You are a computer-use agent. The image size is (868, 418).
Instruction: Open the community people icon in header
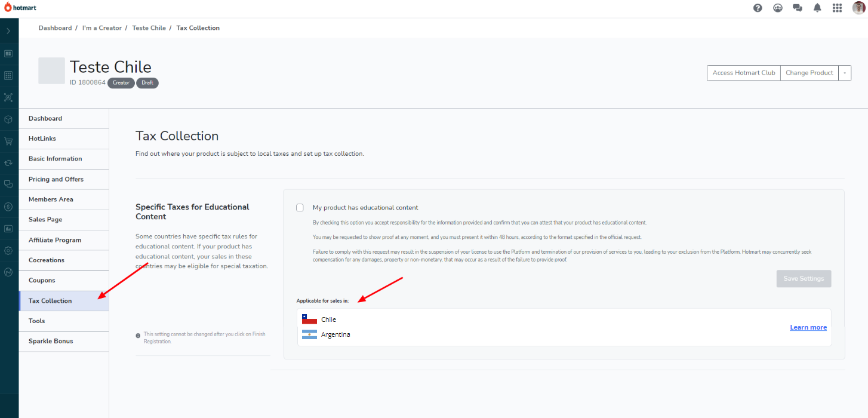pos(777,8)
